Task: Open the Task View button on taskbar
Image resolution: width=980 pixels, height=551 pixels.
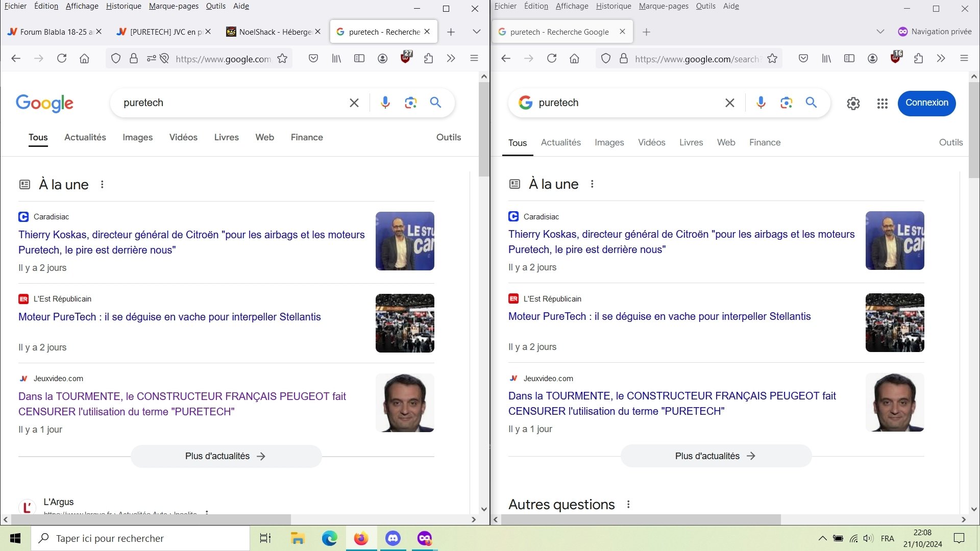Action: pyautogui.click(x=265, y=538)
